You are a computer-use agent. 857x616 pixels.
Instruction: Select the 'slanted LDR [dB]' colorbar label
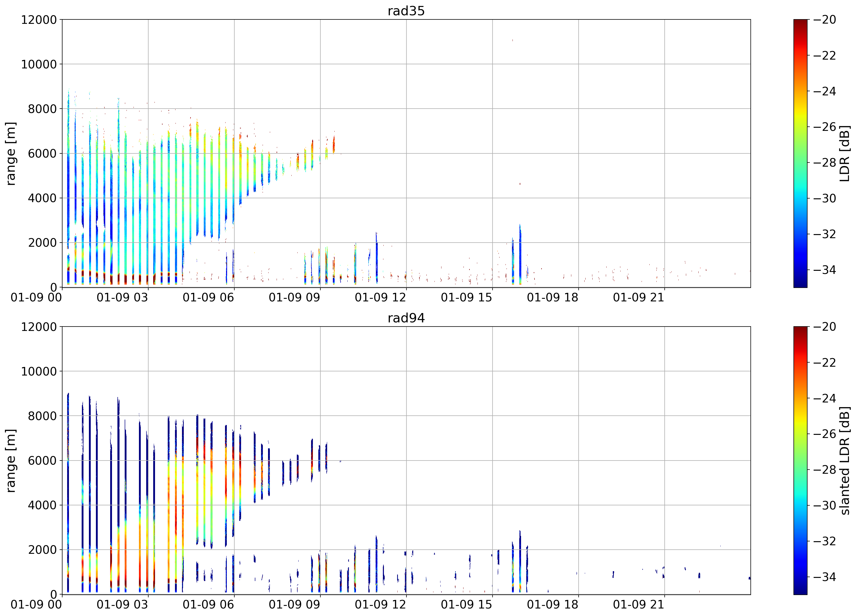[845, 461]
